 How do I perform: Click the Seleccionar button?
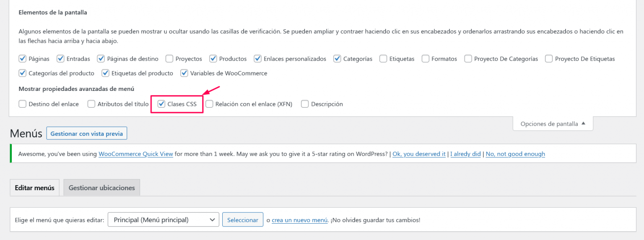point(243,219)
